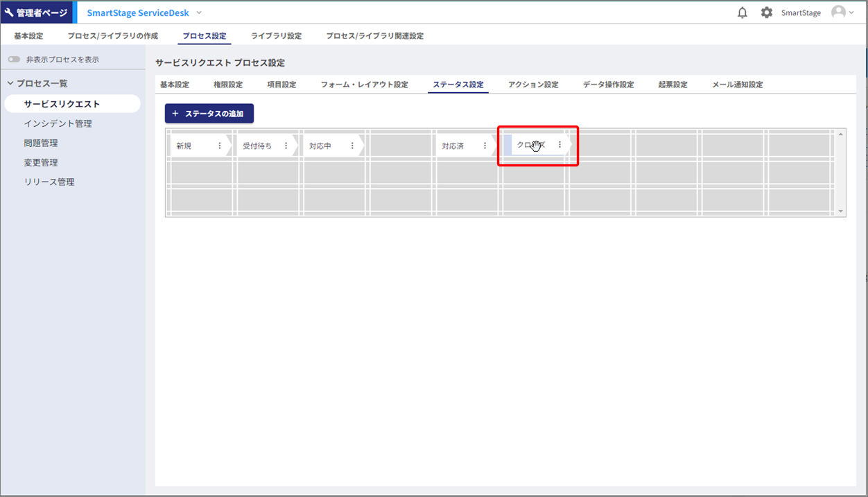Open the settings gear icon
The width and height of the screenshot is (868, 497).
pos(766,12)
